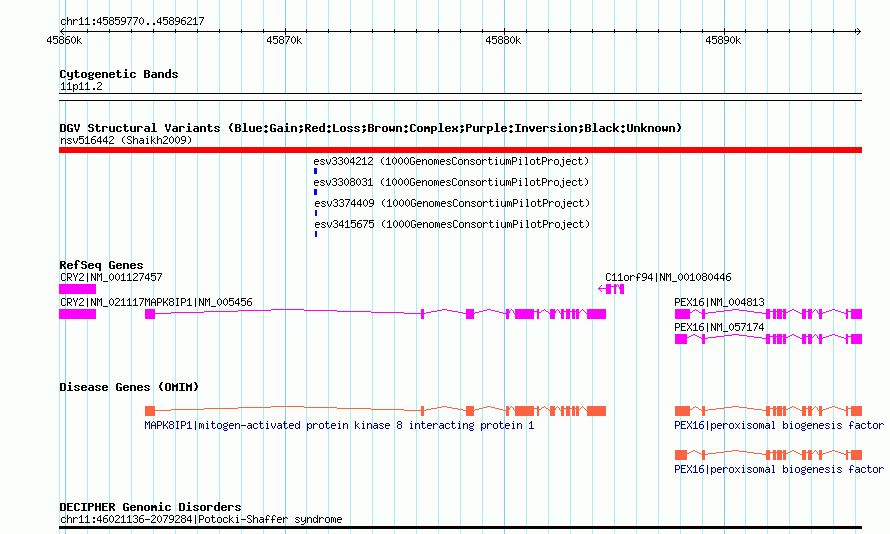
Task: Open the Cytogenetic Bands track header
Action: (119, 74)
